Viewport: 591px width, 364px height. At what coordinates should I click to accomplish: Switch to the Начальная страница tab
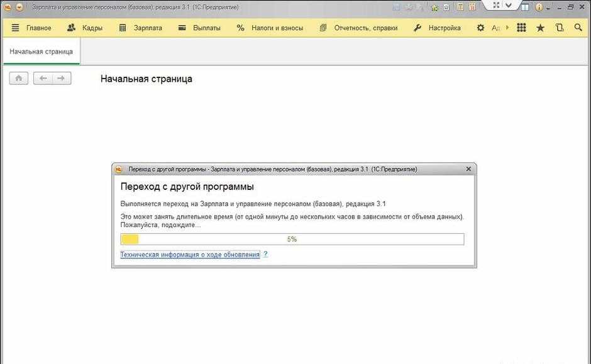[41, 52]
